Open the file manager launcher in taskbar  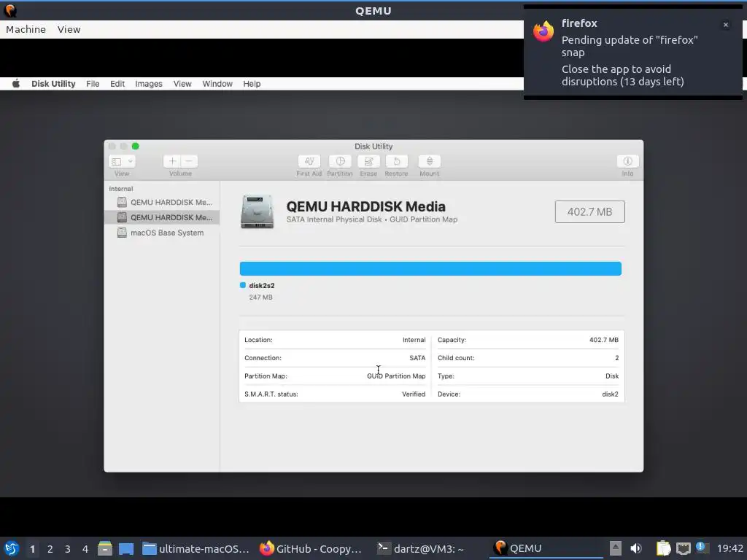click(x=105, y=548)
